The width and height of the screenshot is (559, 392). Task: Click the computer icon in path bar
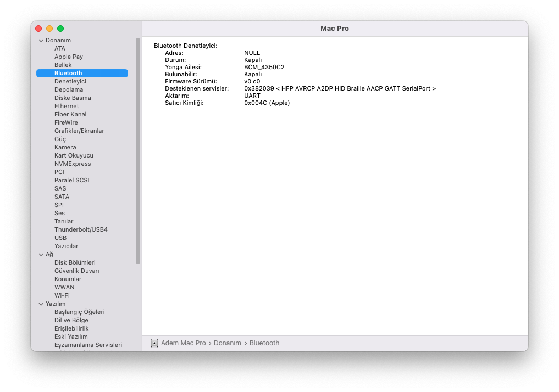(x=154, y=343)
